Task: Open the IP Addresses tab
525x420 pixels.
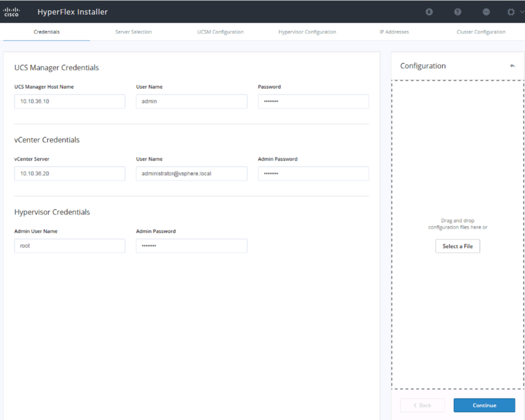Action: (x=394, y=32)
